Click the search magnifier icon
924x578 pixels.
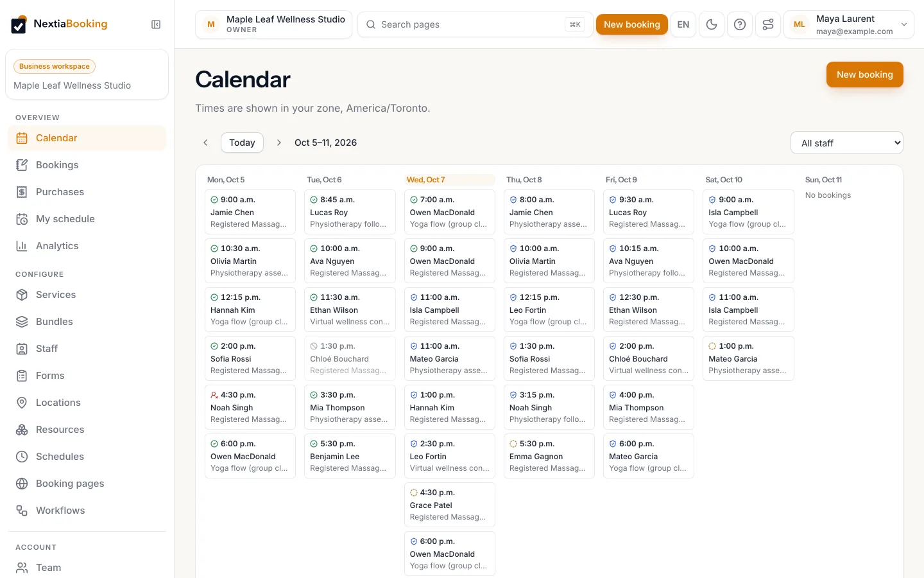371,24
